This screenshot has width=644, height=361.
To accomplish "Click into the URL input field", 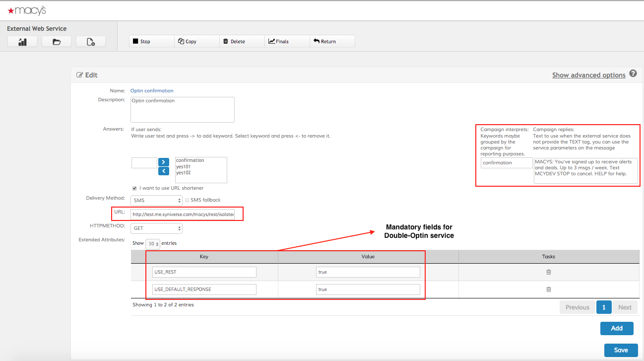I will click(183, 215).
